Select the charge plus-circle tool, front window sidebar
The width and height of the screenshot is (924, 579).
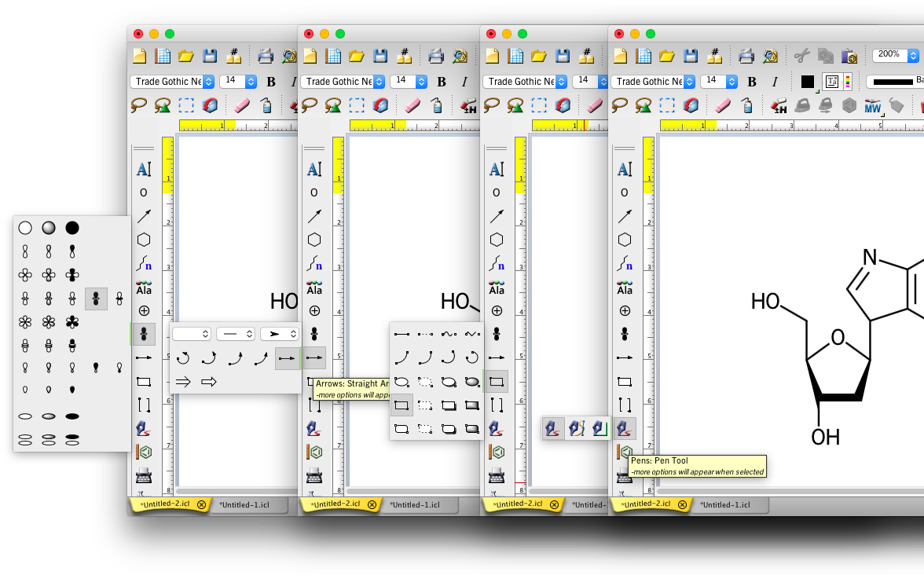point(625,310)
